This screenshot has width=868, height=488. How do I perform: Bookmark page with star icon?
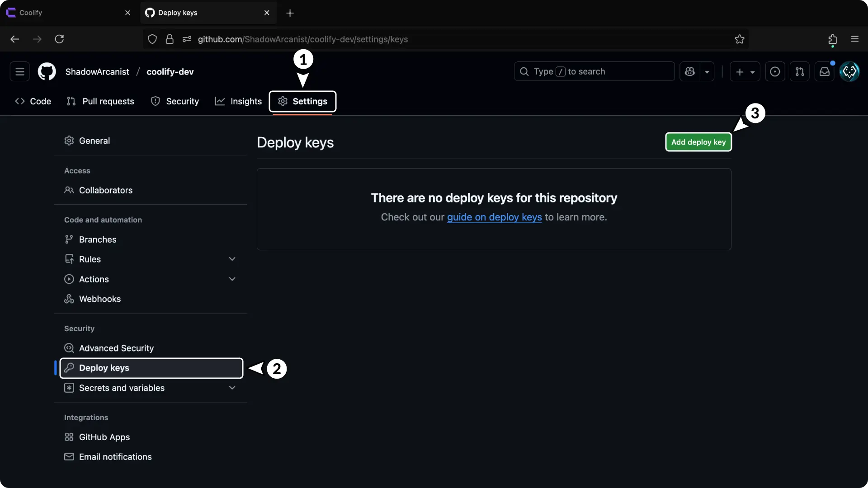pyautogui.click(x=740, y=39)
